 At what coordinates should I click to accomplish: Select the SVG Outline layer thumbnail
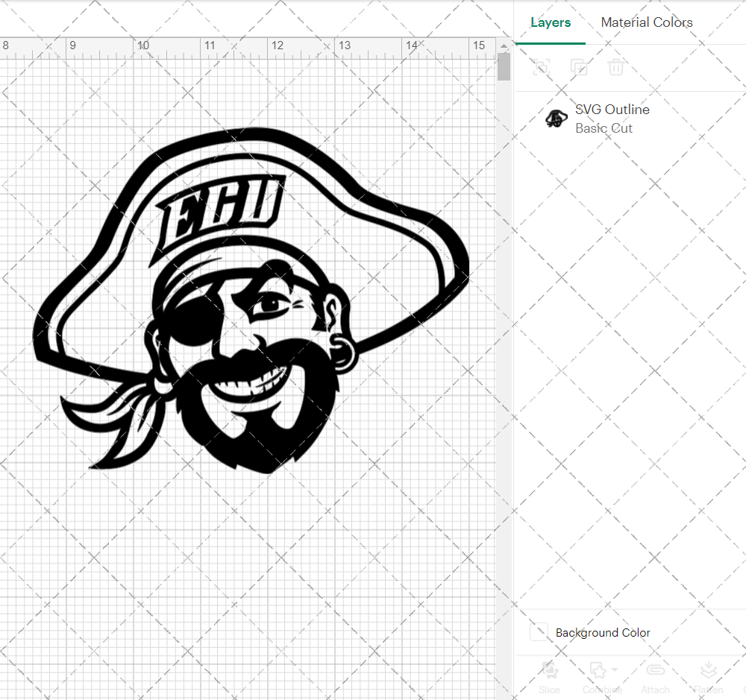pyautogui.click(x=556, y=119)
